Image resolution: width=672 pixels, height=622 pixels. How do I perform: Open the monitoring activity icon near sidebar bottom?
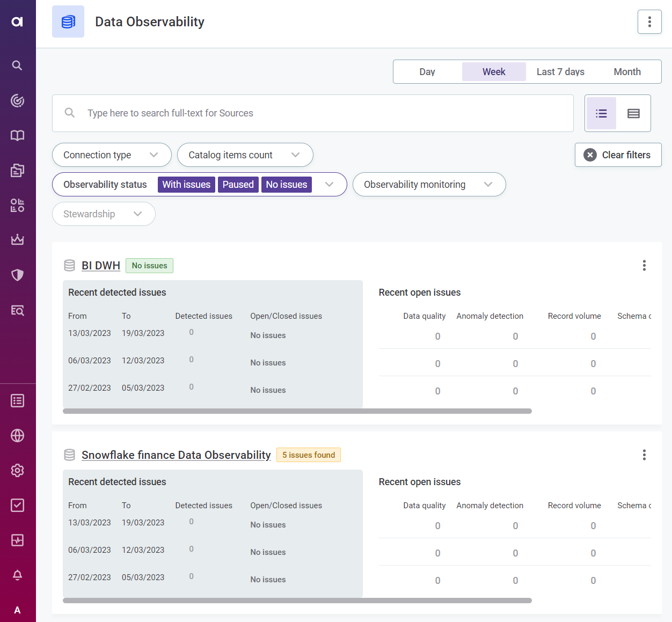coord(17,540)
